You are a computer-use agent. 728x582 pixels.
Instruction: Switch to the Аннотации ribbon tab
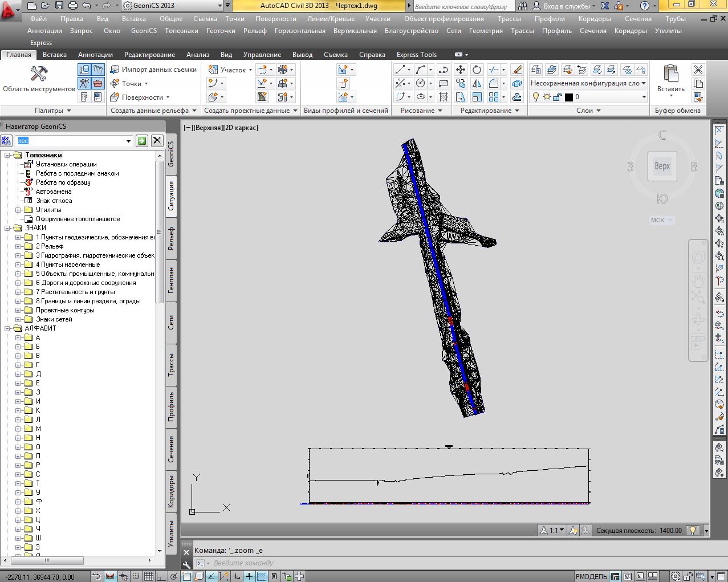coord(95,55)
